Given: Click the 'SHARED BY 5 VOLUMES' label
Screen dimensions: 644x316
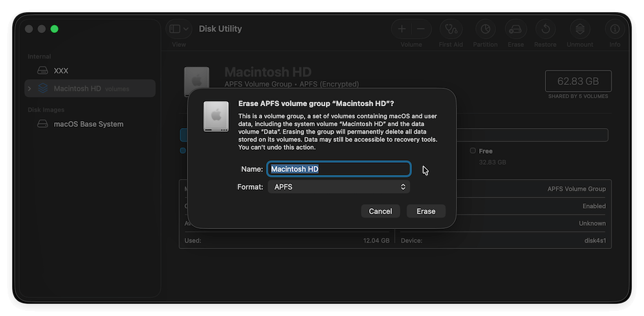Looking at the screenshot, I should click(x=578, y=97).
